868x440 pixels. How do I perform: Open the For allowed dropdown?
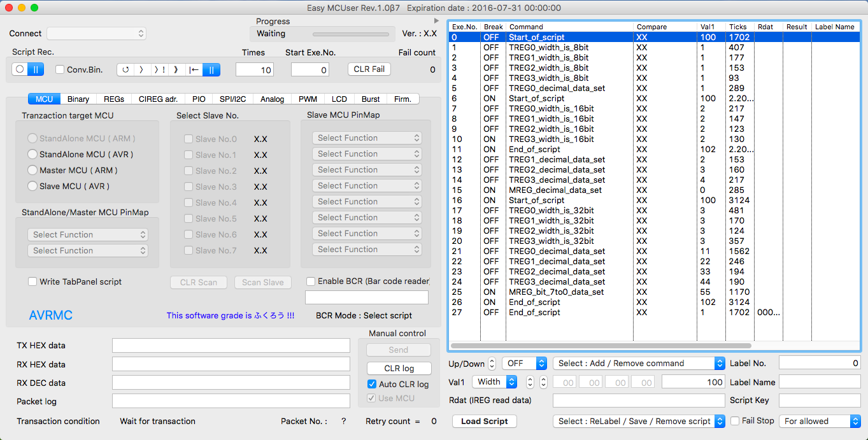tap(820, 421)
